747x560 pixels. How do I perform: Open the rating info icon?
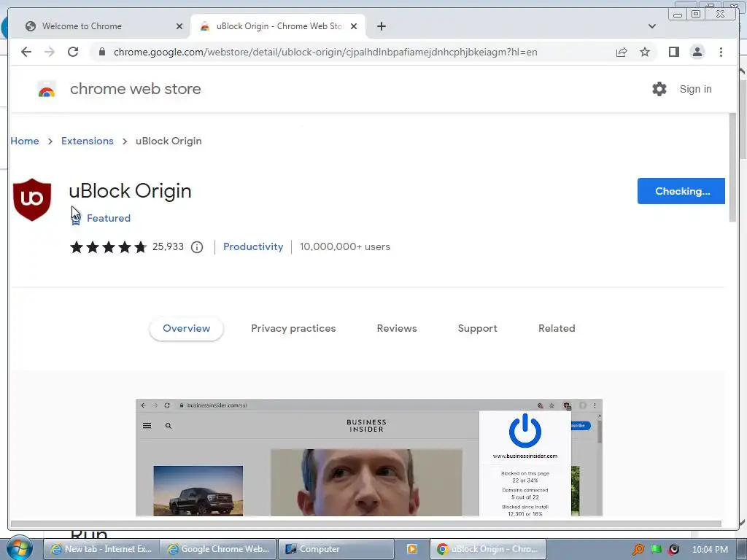point(197,247)
